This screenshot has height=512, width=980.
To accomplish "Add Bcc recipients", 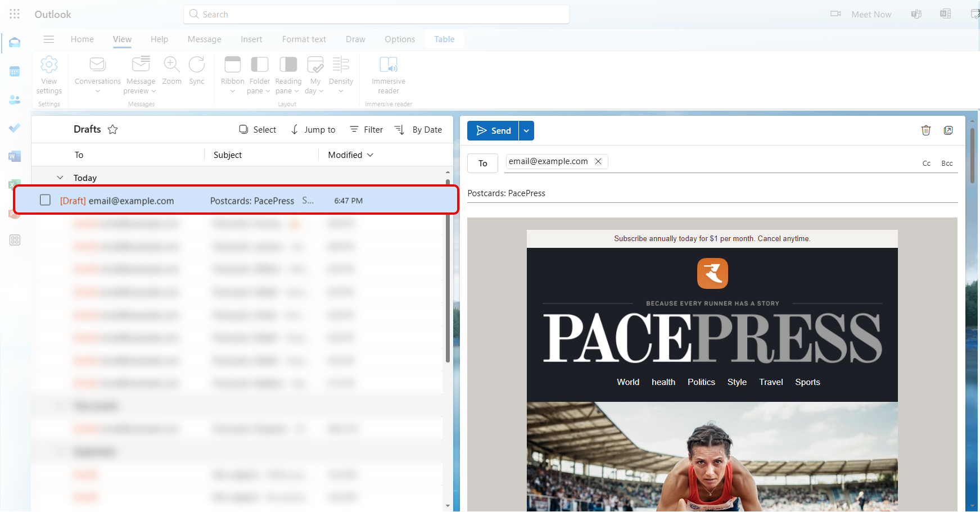I will 947,164.
